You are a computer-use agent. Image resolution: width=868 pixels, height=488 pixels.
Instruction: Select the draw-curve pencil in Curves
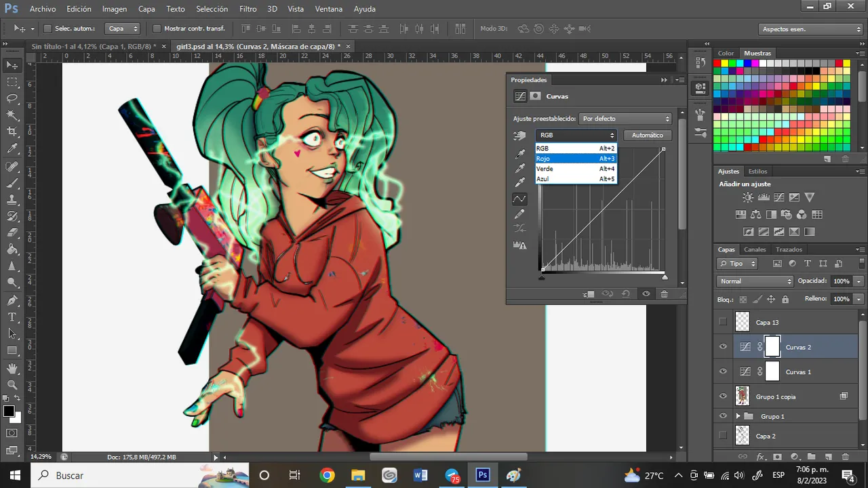click(x=520, y=213)
